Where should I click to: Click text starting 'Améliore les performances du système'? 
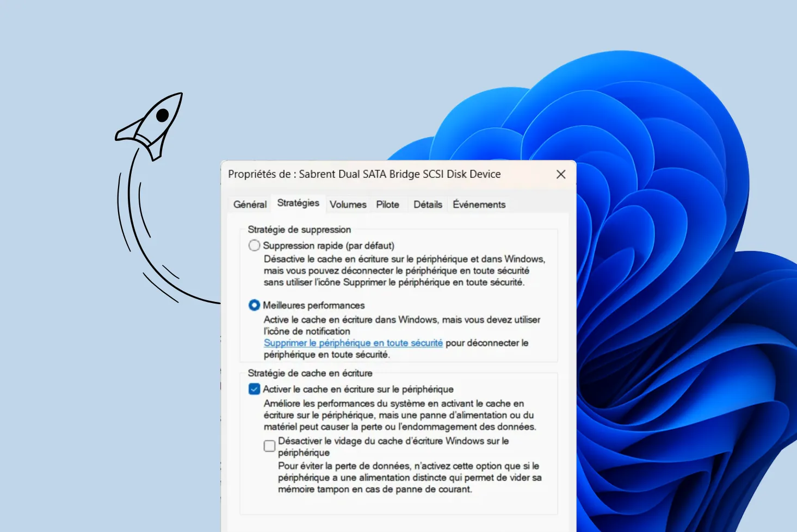[400, 415]
